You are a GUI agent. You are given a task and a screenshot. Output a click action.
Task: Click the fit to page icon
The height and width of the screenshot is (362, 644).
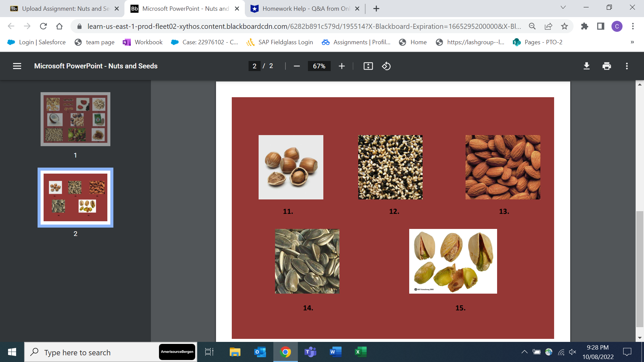[368, 66]
